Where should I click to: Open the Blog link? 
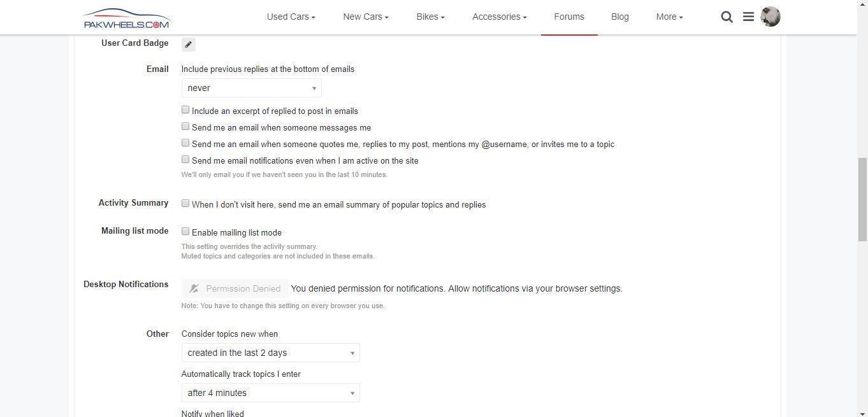(x=619, y=17)
